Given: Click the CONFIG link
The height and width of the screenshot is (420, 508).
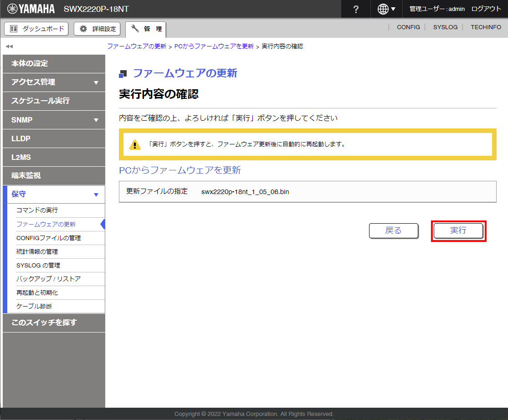Looking at the screenshot, I should 408,27.
